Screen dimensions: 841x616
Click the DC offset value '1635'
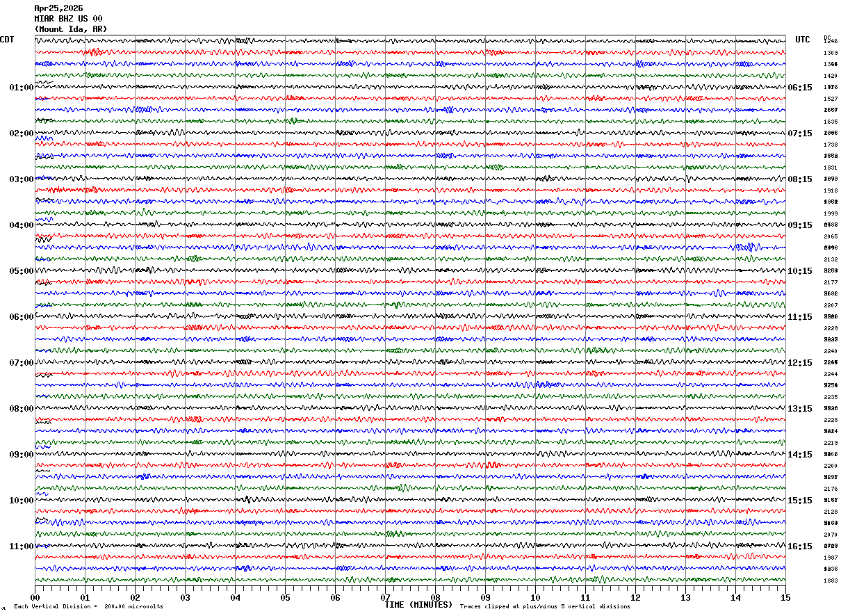tap(831, 122)
